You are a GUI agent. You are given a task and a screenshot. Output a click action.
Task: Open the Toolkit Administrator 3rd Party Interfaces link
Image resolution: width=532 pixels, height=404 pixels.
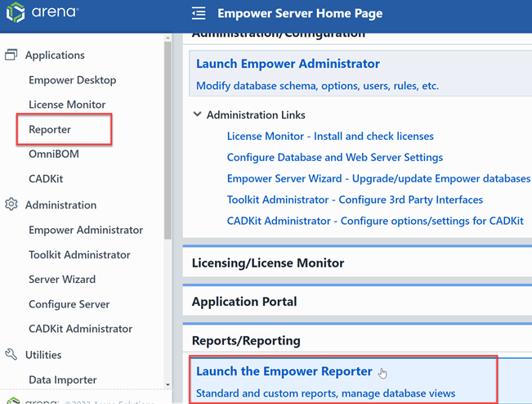(x=355, y=200)
